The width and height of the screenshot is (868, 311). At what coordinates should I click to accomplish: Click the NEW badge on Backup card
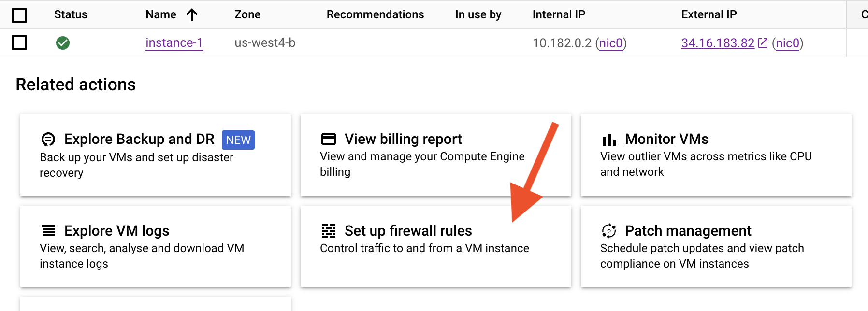[238, 140]
